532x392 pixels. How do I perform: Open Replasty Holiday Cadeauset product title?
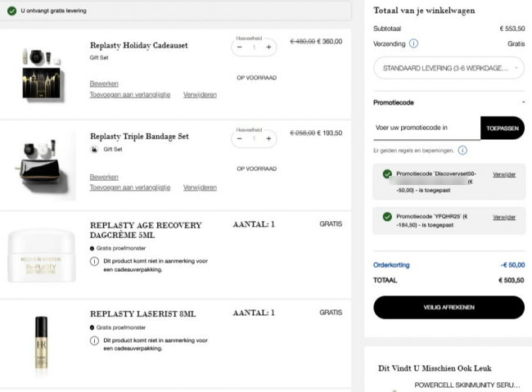pyautogui.click(x=139, y=46)
